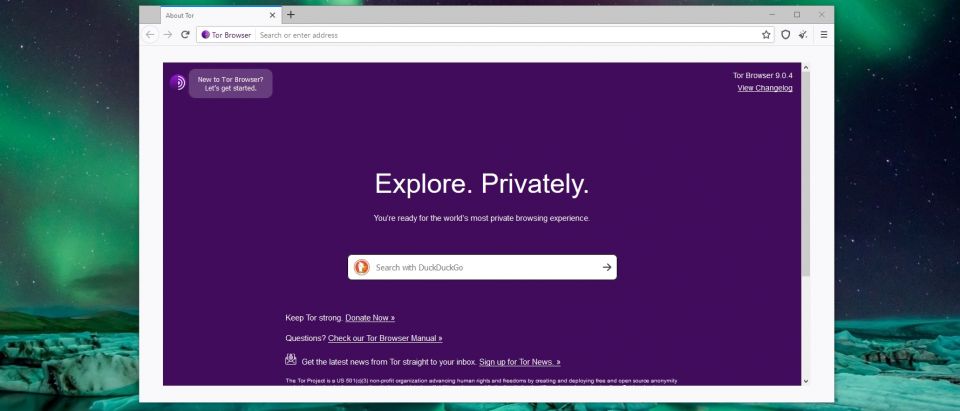Click the newsletter envelope icon

[x=291, y=360]
